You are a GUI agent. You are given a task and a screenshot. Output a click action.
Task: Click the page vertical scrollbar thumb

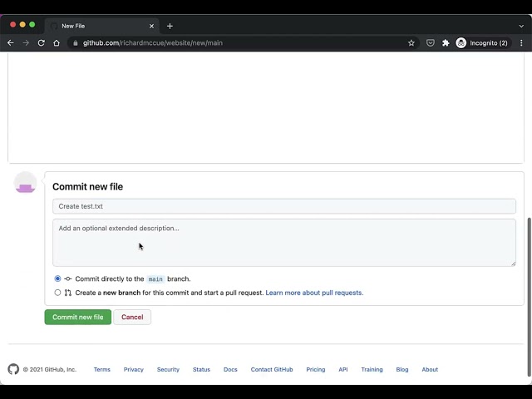pos(529,297)
